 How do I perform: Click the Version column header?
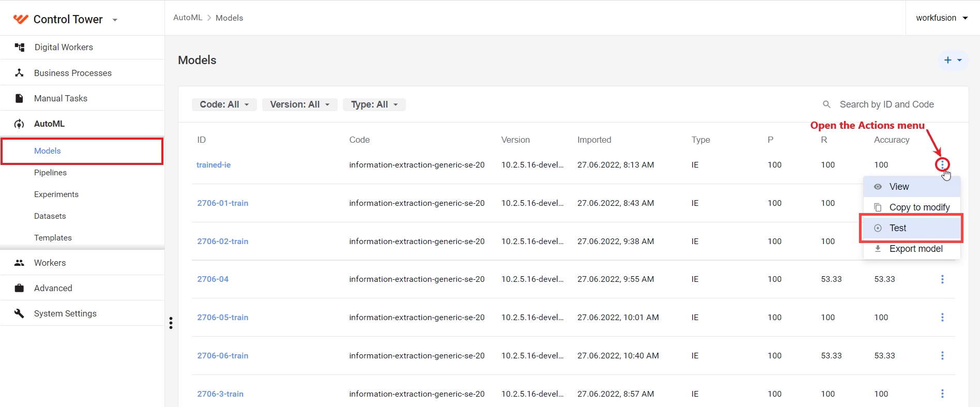tap(516, 140)
